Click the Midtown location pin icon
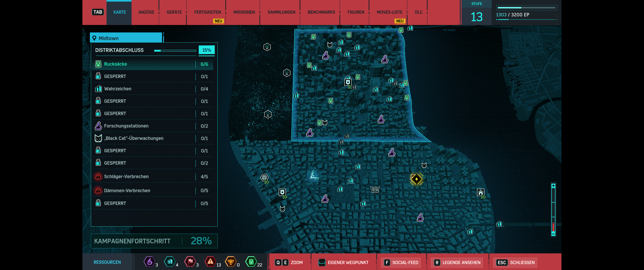 94,38
